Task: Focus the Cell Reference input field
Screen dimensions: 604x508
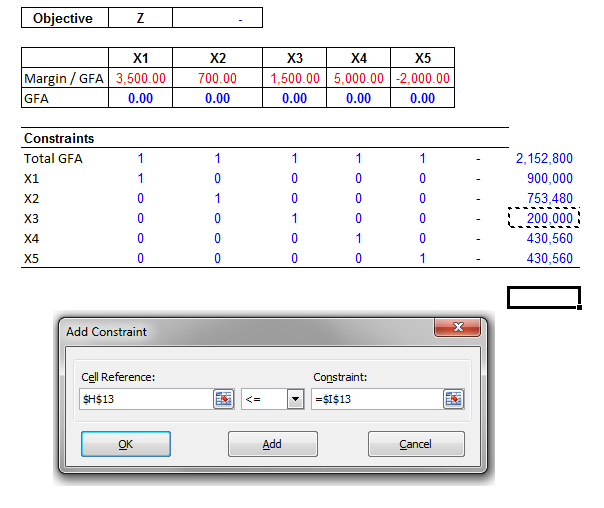Action: tap(144, 399)
